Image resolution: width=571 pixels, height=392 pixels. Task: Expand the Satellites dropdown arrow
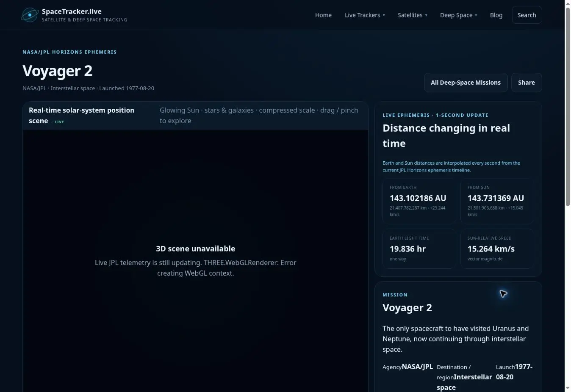tap(426, 15)
